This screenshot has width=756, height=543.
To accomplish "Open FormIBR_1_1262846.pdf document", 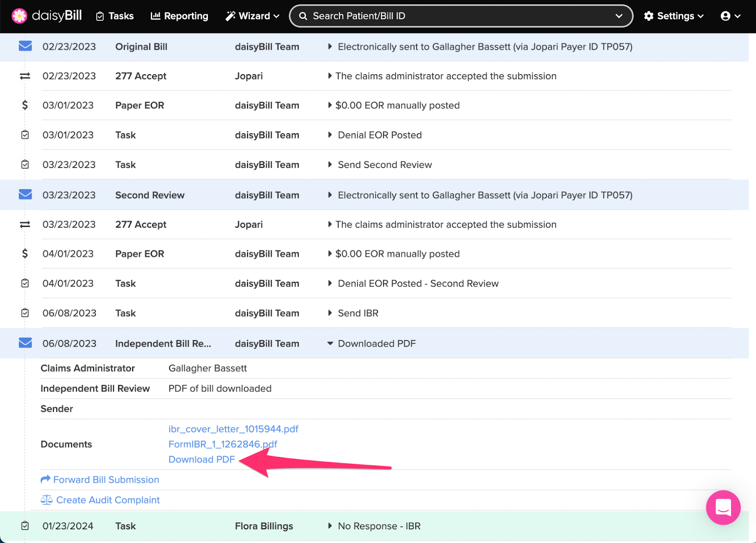I will pos(223,444).
